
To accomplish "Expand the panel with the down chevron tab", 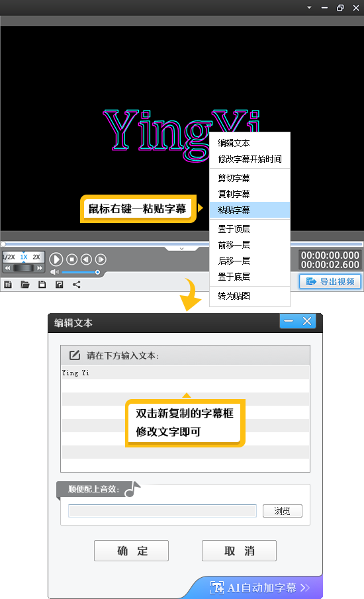I will point(182,249).
